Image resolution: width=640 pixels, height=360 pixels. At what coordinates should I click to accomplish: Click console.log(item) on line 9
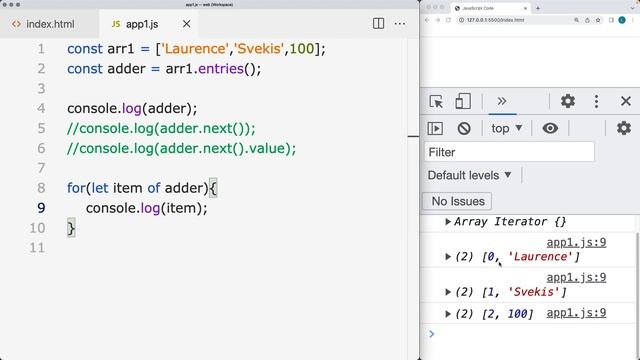[x=147, y=208]
